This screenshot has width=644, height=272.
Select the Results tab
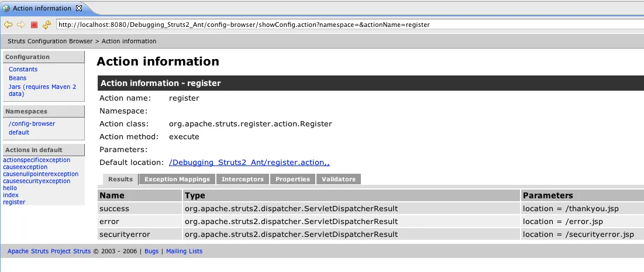pyautogui.click(x=120, y=179)
